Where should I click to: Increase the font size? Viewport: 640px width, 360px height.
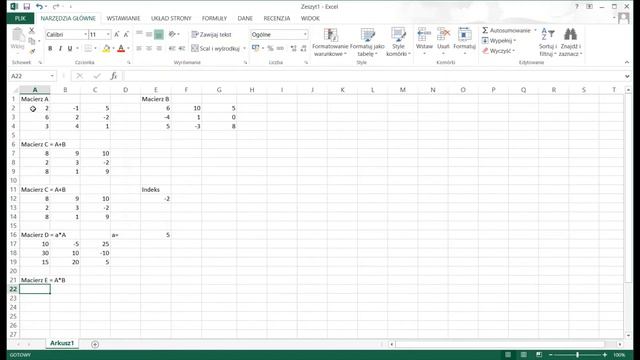point(117,35)
